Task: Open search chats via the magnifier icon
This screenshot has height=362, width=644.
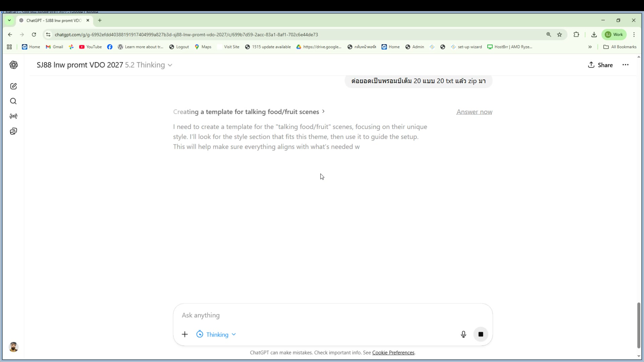Action: point(13,101)
